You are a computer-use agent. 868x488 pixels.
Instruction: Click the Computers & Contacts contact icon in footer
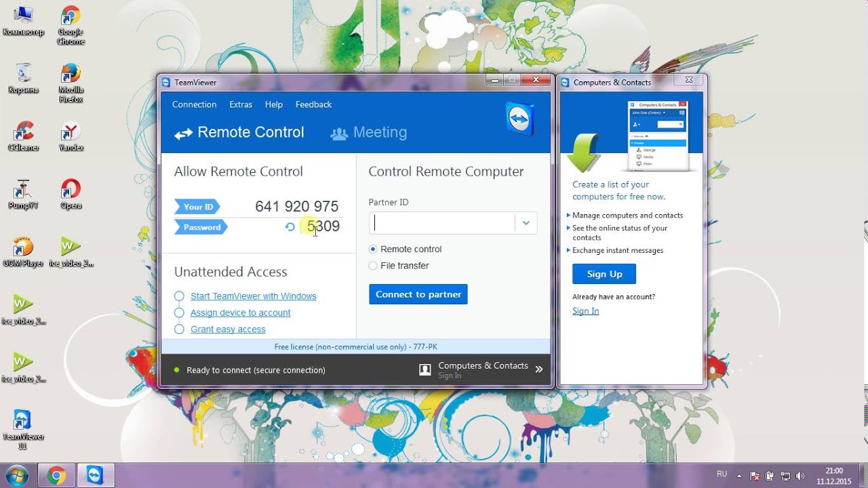(x=425, y=369)
